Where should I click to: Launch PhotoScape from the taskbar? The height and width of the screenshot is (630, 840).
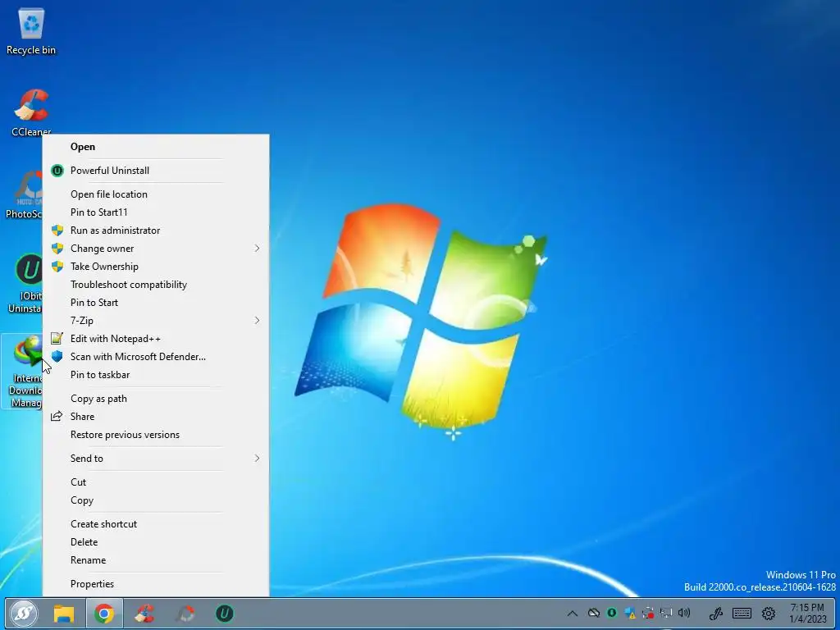(x=185, y=614)
